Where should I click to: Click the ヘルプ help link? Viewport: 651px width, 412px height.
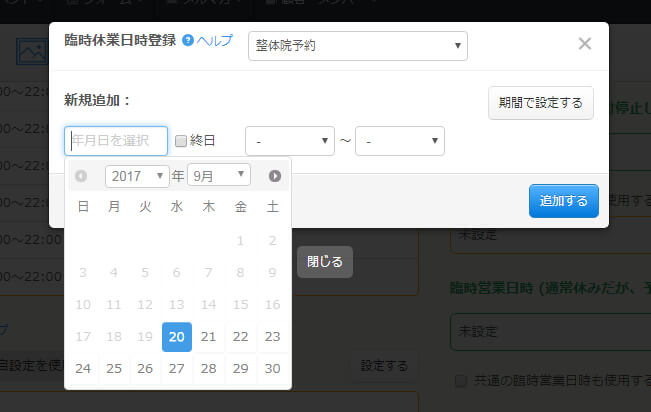[215, 41]
